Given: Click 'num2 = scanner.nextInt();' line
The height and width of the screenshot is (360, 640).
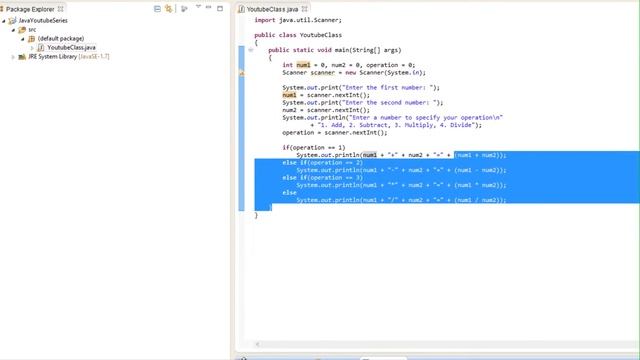Looking at the screenshot, I should point(326,110).
